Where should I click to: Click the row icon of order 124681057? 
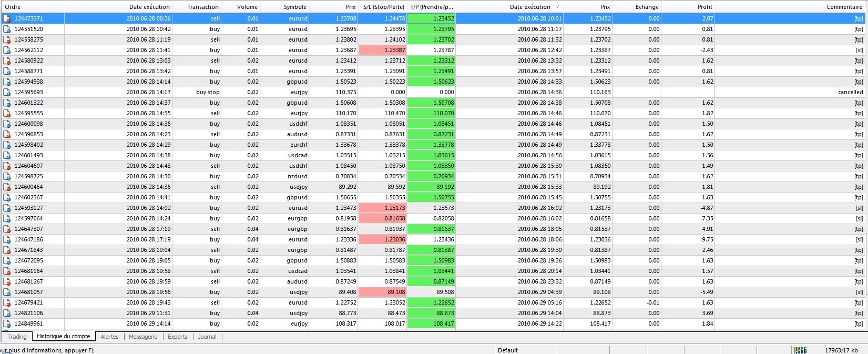pyautogui.click(x=7, y=292)
